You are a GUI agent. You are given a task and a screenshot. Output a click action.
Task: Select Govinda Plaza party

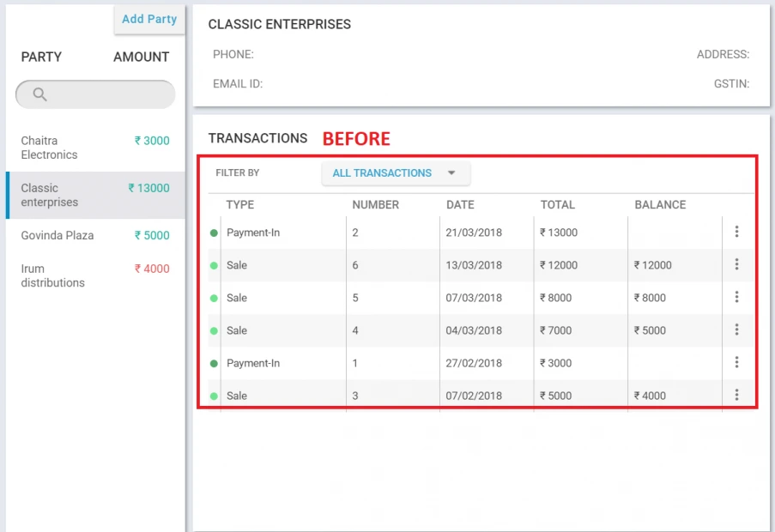[x=95, y=235]
